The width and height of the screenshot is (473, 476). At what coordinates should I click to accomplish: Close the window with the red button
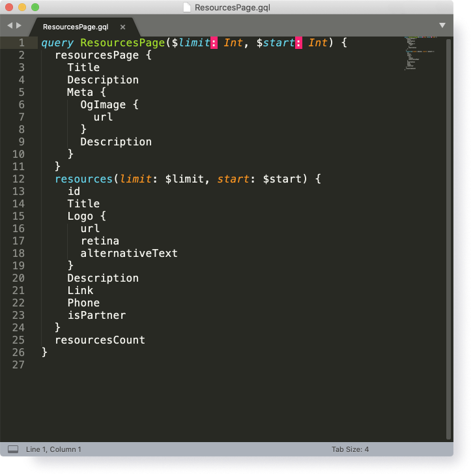[x=9, y=8]
